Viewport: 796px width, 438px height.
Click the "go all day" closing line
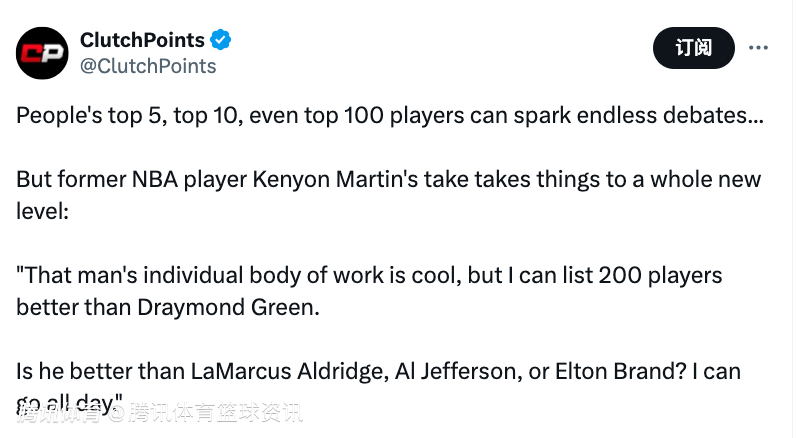68,403
